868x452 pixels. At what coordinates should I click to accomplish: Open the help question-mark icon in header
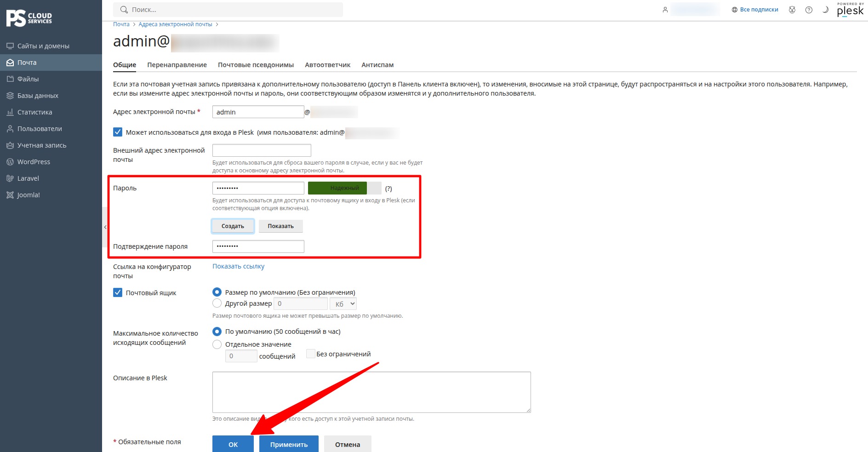[x=809, y=10]
